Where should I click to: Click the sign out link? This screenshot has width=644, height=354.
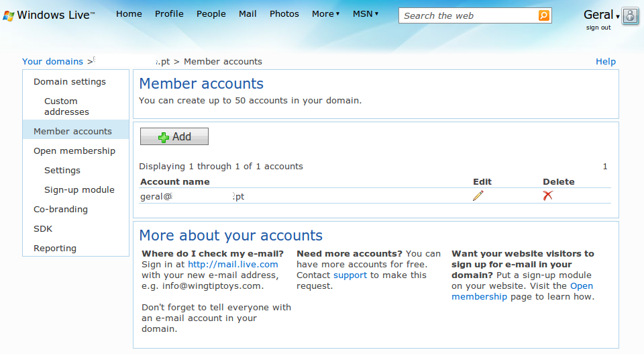click(x=598, y=28)
